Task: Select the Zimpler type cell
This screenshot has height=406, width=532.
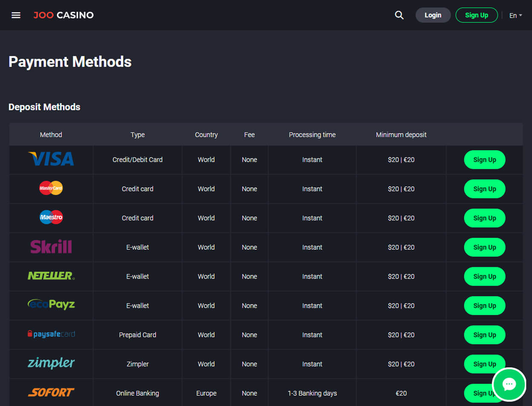Action: click(x=138, y=364)
